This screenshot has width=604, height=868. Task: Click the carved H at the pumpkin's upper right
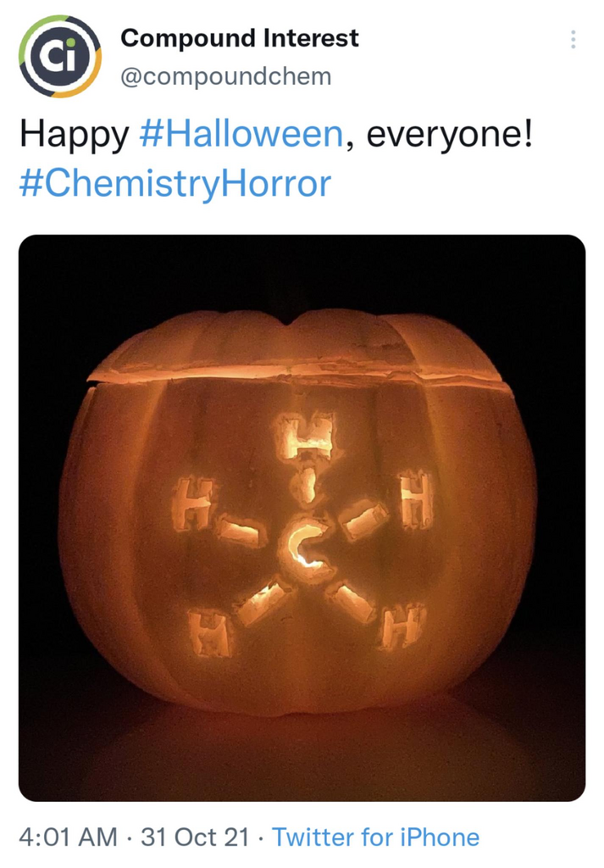[416, 499]
